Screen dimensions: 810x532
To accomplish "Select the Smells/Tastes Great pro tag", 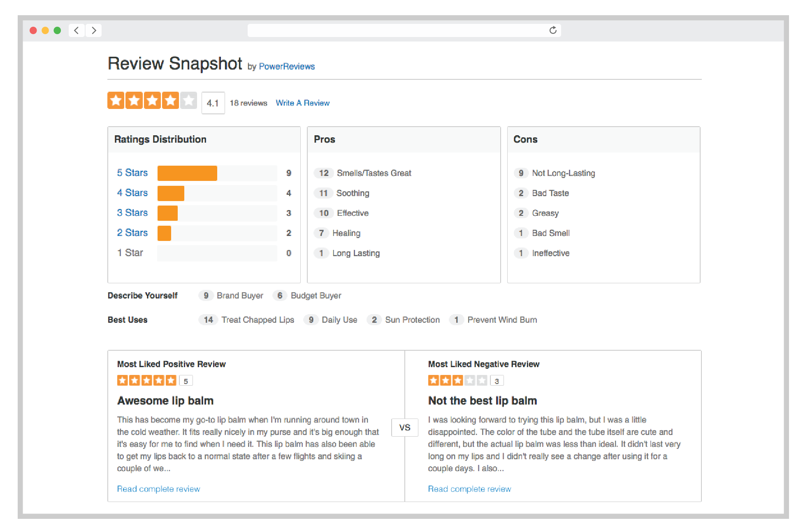I will [x=374, y=173].
